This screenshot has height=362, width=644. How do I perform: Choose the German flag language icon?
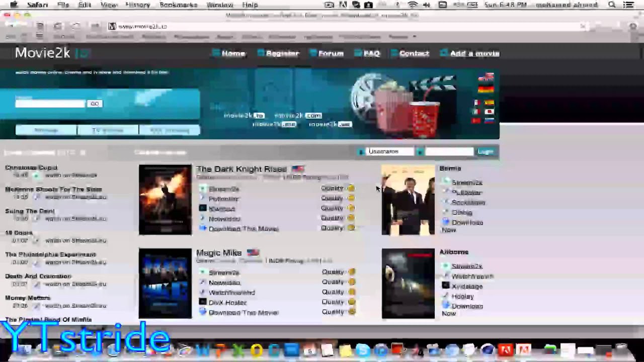[x=486, y=89]
